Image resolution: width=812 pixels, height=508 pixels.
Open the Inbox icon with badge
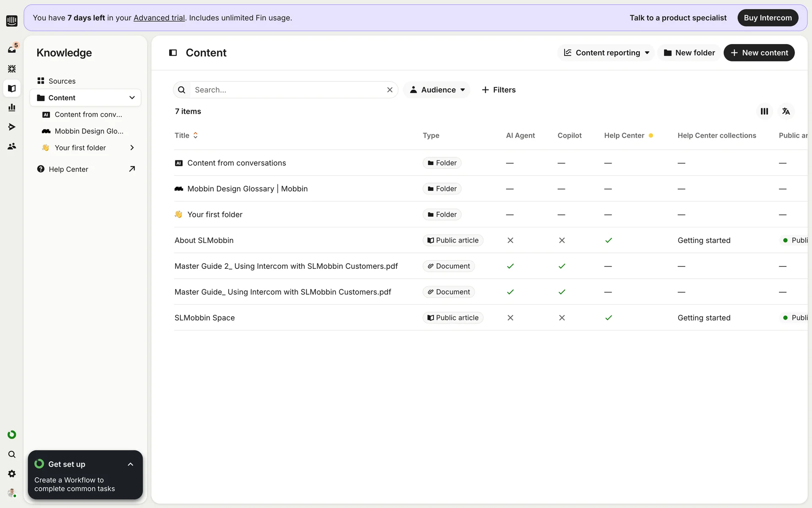point(12,49)
